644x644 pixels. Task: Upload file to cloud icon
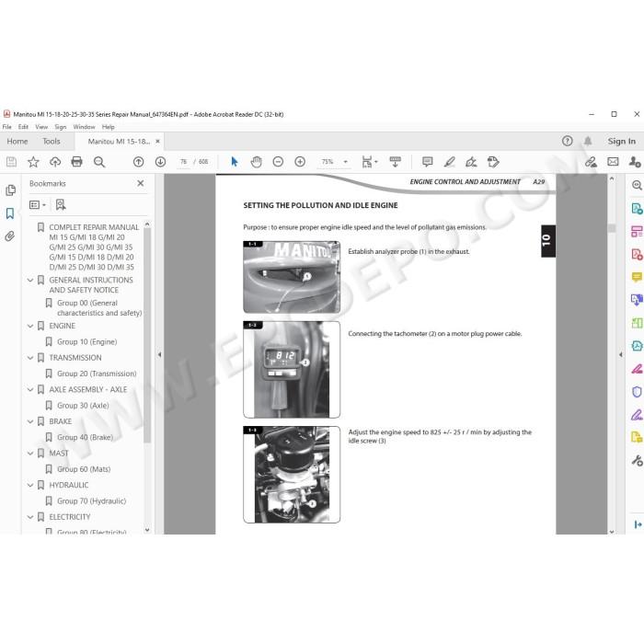coord(55,162)
